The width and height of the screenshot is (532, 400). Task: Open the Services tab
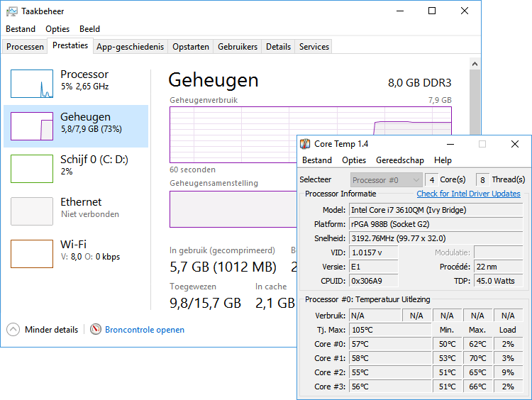(314, 47)
